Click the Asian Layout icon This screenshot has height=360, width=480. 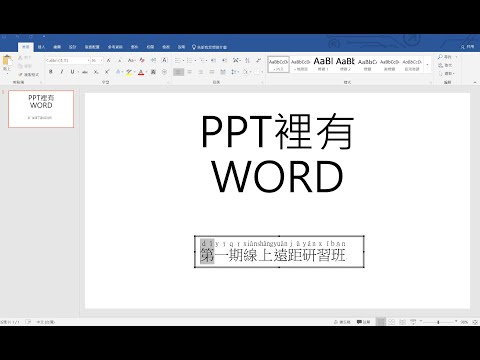click(236, 60)
